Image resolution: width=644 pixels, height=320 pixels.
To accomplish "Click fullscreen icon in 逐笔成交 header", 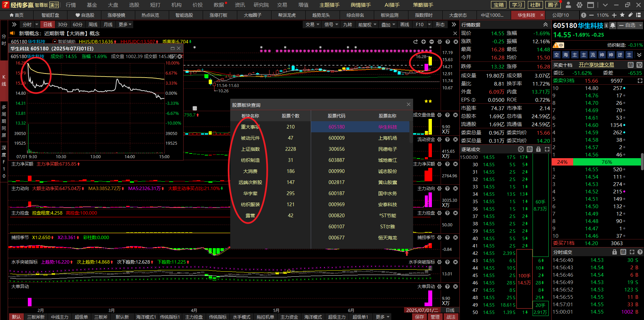I will pos(547,149).
